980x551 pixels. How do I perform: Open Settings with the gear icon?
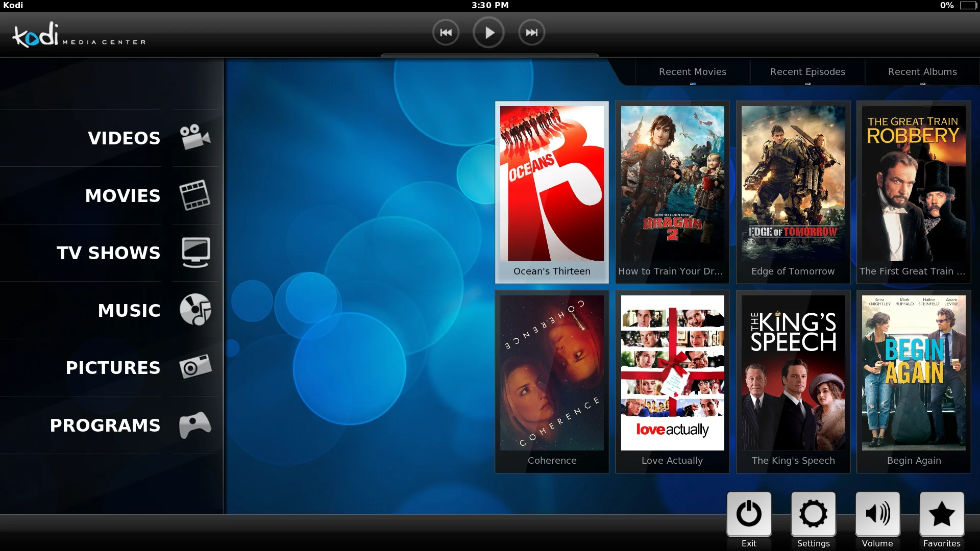click(813, 514)
